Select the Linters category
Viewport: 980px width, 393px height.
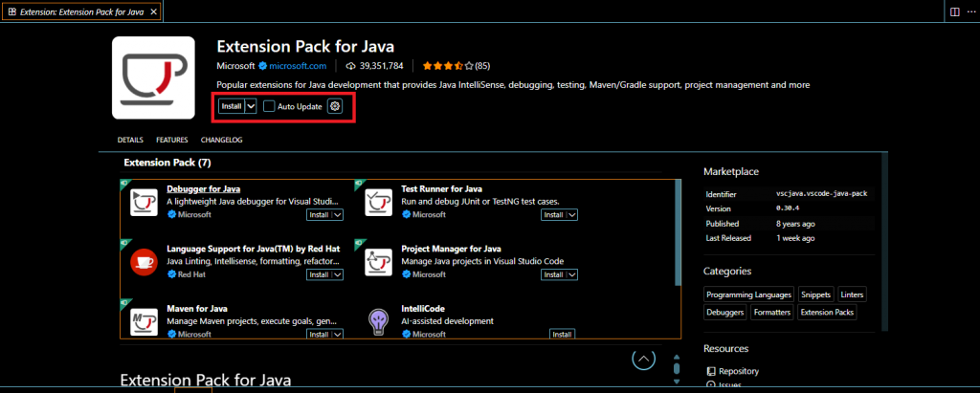tap(852, 295)
